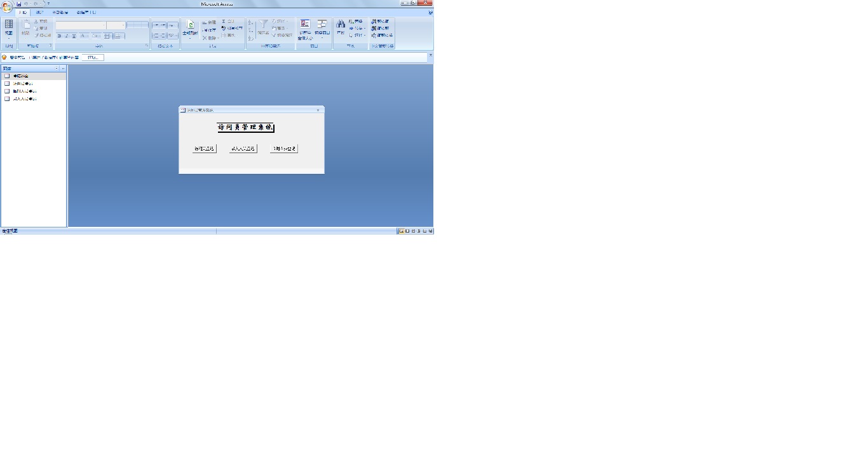The height and width of the screenshot is (469, 868).
Task: Toggle Underline formatting
Action: [74, 36]
